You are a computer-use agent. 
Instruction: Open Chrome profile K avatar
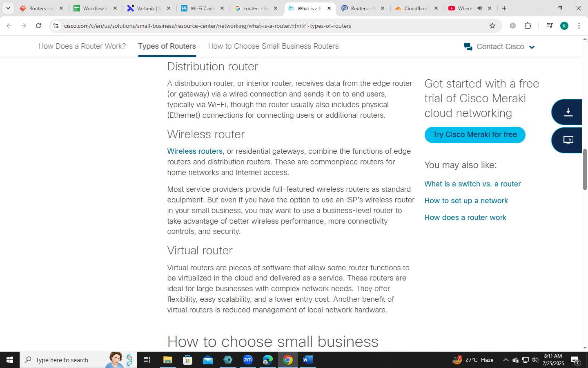point(564,26)
